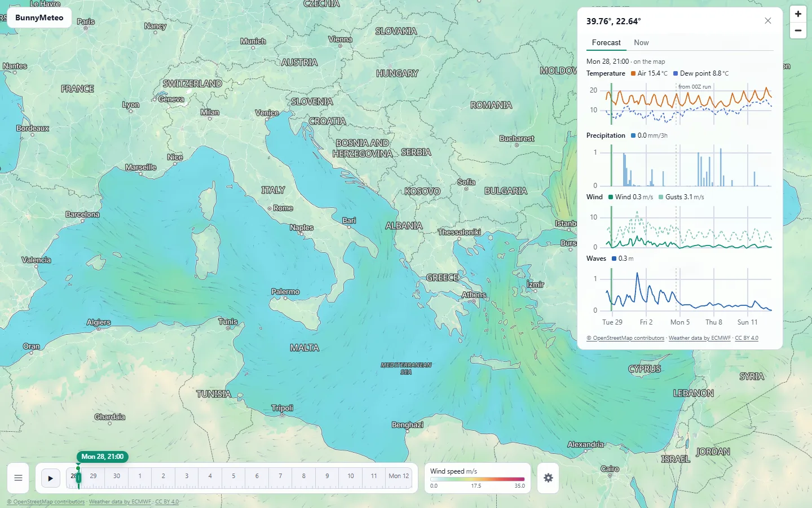Jump timeline to day 30
This screenshot has height=508, width=812.
pyautogui.click(x=117, y=476)
